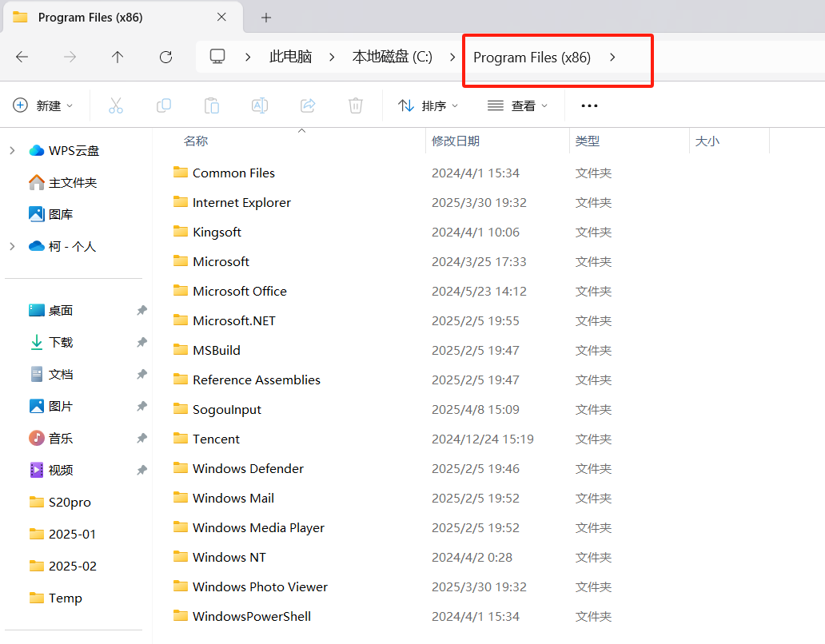Image resolution: width=825 pixels, height=644 pixels.
Task: Click the Copy icon in toolbar
Action: pos(164,105)
